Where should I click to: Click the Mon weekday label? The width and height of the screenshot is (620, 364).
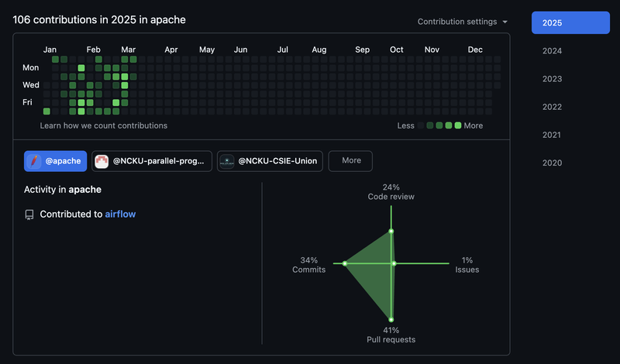[x=30, y=67]
